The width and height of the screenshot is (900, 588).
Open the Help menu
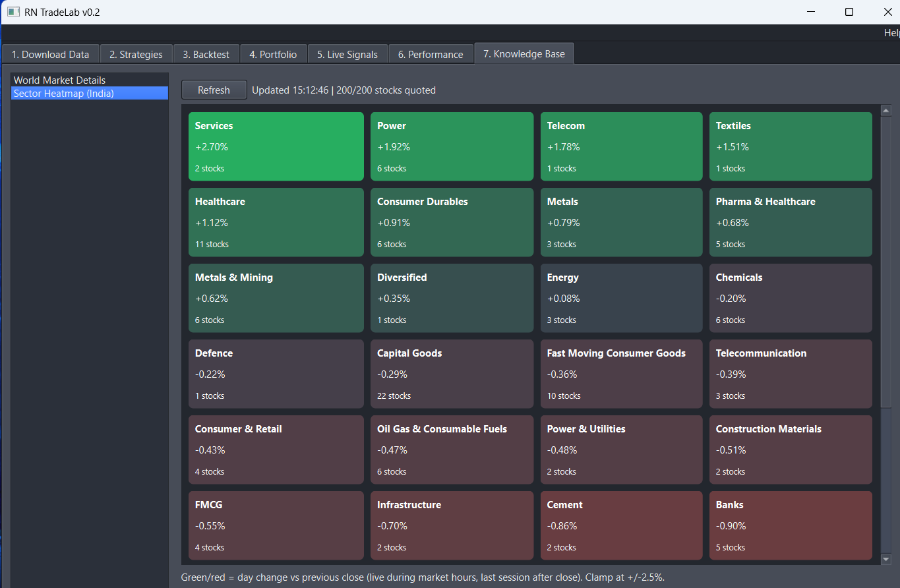pyautogui.click(x=892, y=33)
